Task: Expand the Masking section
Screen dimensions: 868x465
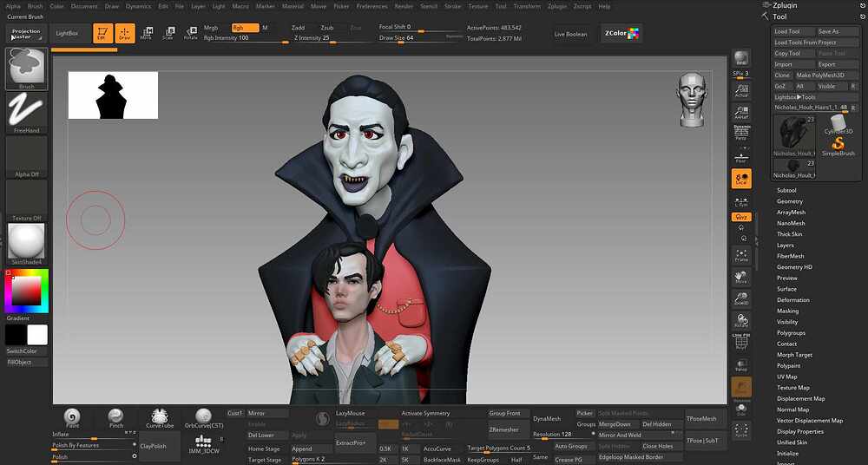Action: [787, 311]
